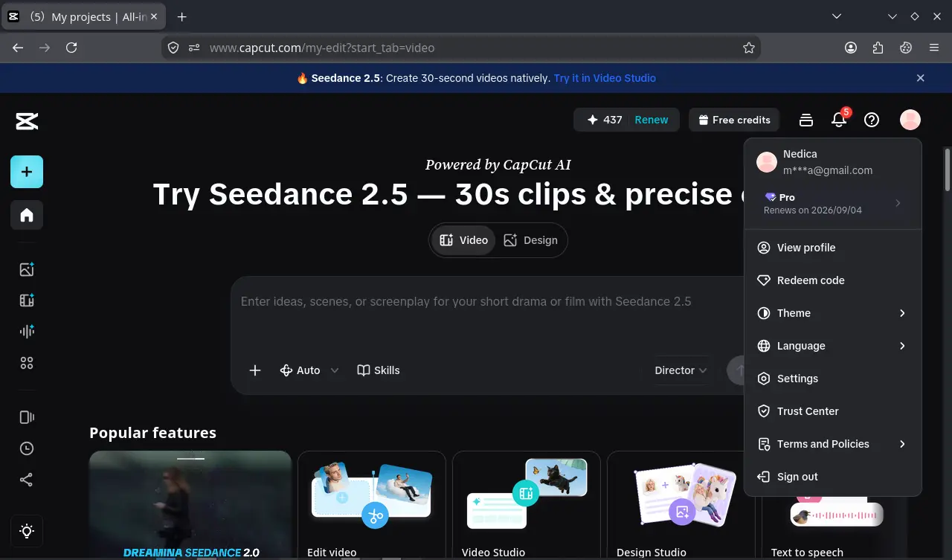Open the Edit video feature card

(x=372, y=505)
